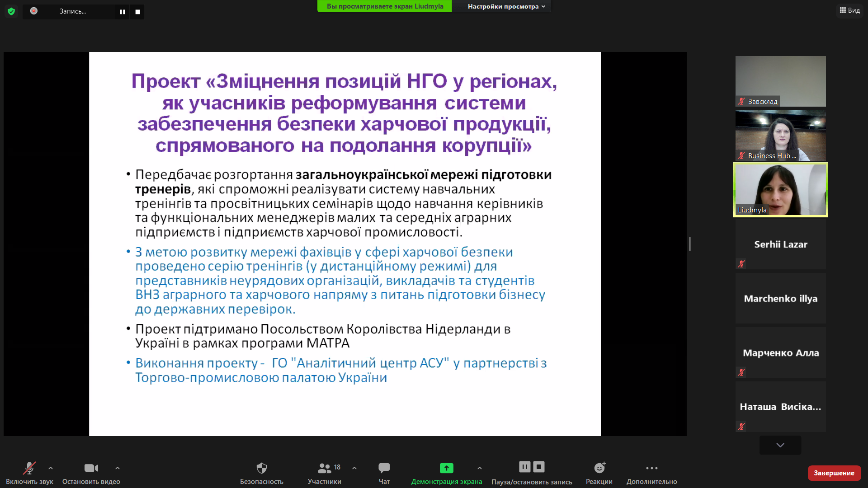Image resolution: width=868 pixels, height=488 pixels.
Task: Open the Чат chat panel
Action: pos(384,473)
